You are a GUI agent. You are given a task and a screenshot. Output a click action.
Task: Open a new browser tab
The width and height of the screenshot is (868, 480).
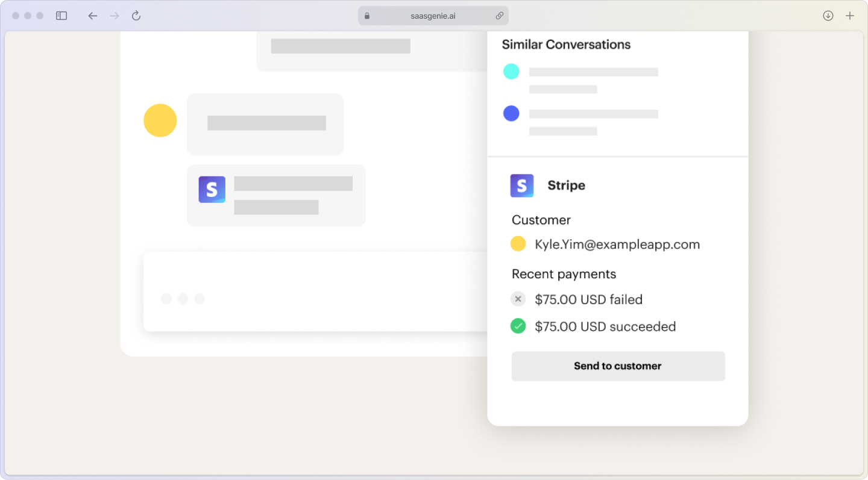850,16
